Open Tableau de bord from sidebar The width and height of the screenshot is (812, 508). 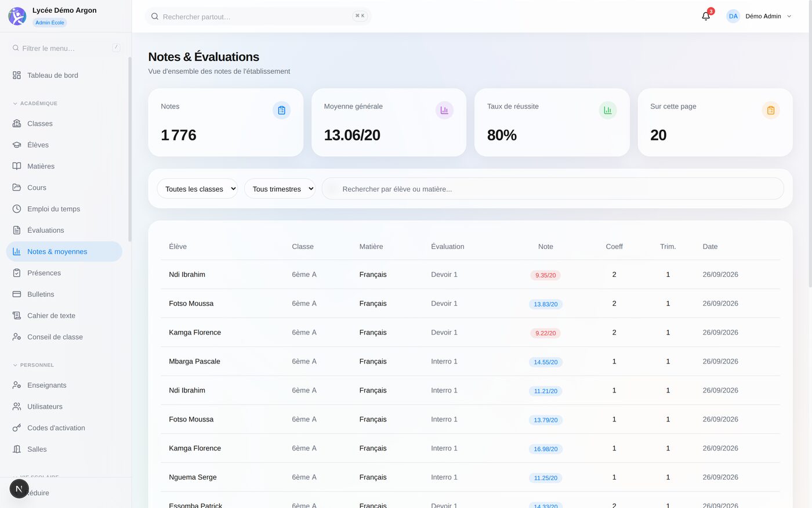point(64,75)
